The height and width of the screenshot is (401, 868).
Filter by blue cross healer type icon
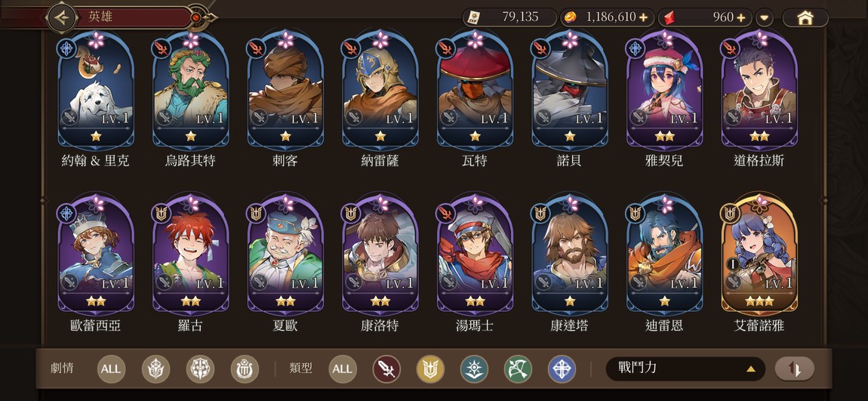click(x=562, y=369)
